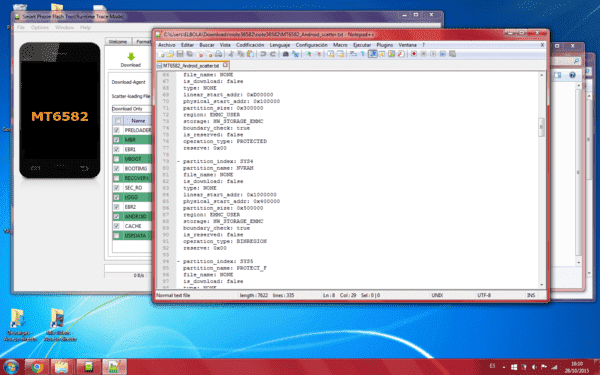Click the X close-document button on the menu bar
The image size is (600, 375).
click(x=542, y=45)
